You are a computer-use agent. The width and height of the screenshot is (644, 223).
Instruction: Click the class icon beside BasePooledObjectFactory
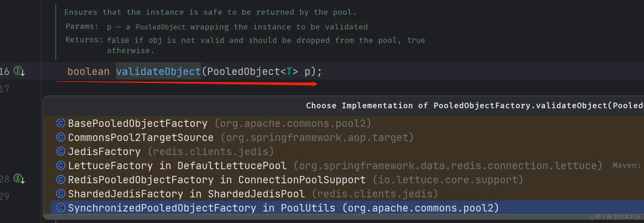(x=60, y=123)
